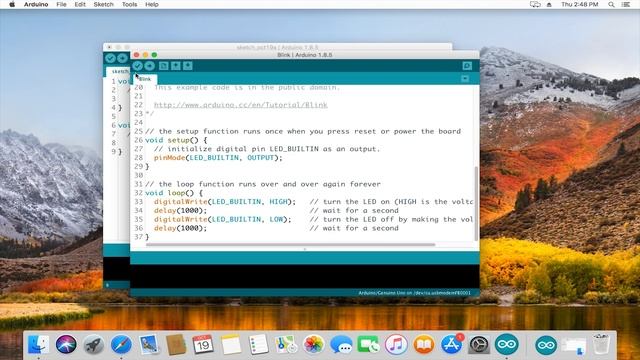Click the first "delay(1000);" on line 34
The image size is (640, 360).
tap(180, 210)
